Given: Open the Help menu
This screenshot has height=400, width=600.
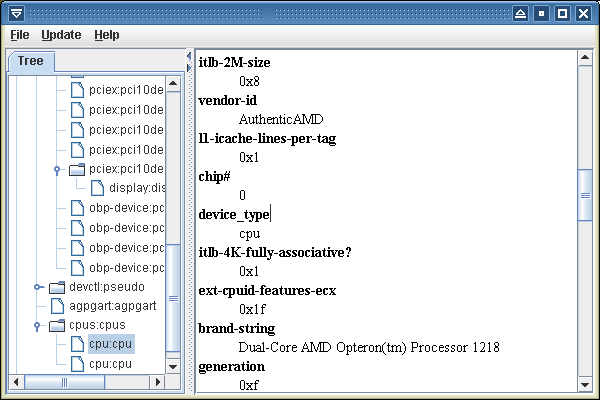Looking at the screenshot, I should [107, 35].
